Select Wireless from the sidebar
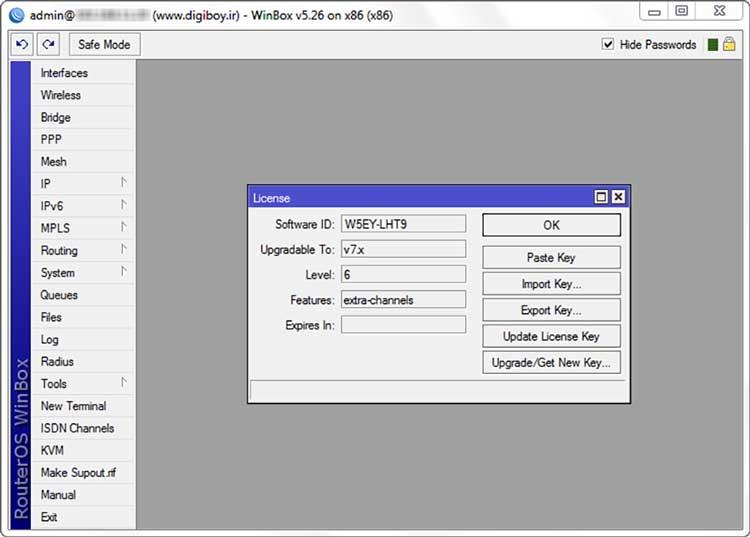The image size is (750, 537). pos(61,95)
